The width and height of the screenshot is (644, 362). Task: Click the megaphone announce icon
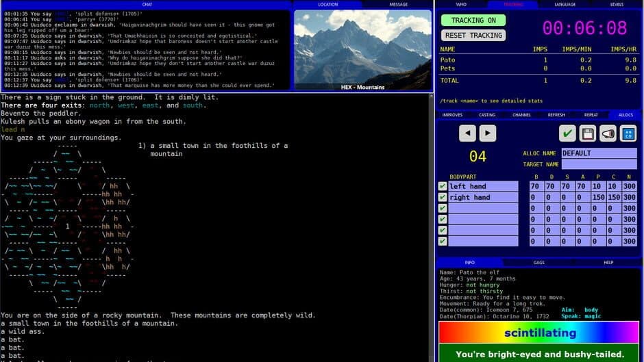click(x=608, y=133)
